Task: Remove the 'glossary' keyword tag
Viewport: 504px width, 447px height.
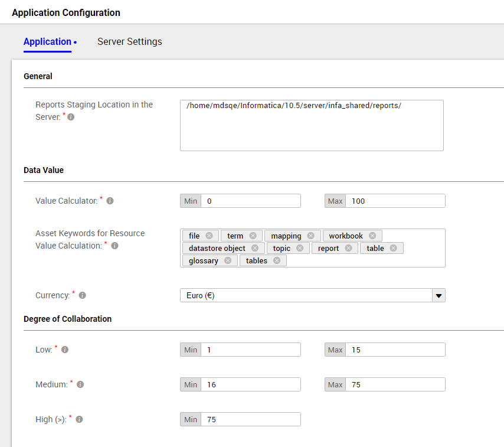Action: (x=228, y=260)
